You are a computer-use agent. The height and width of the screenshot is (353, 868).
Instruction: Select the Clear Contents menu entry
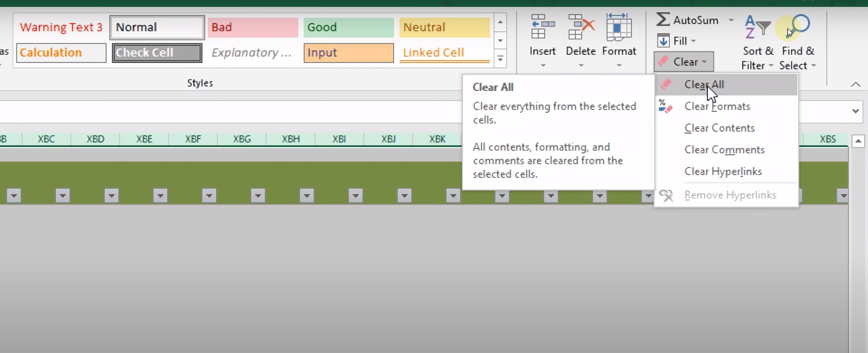coord(726,128)
